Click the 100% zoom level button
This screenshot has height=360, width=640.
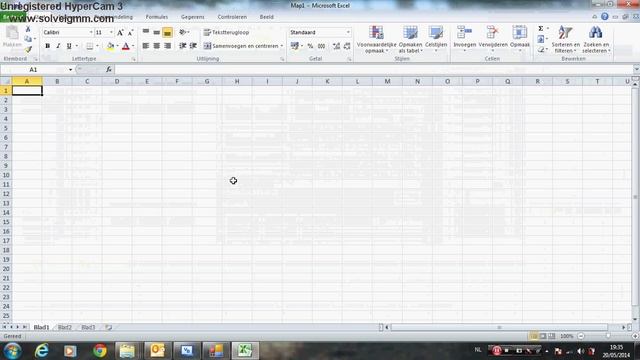567,336
